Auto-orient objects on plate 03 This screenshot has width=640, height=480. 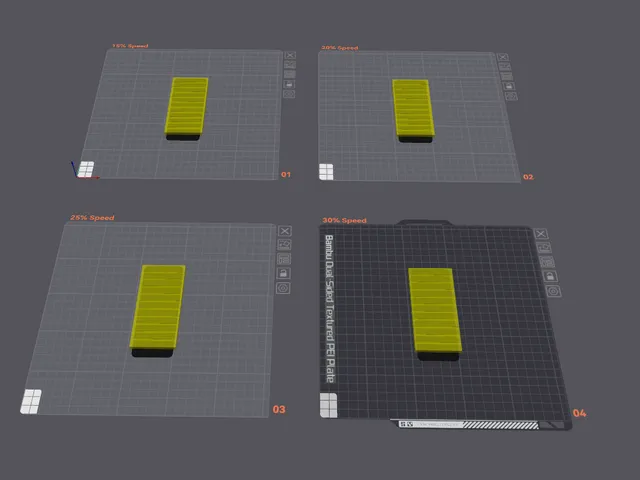pos(284,245)
